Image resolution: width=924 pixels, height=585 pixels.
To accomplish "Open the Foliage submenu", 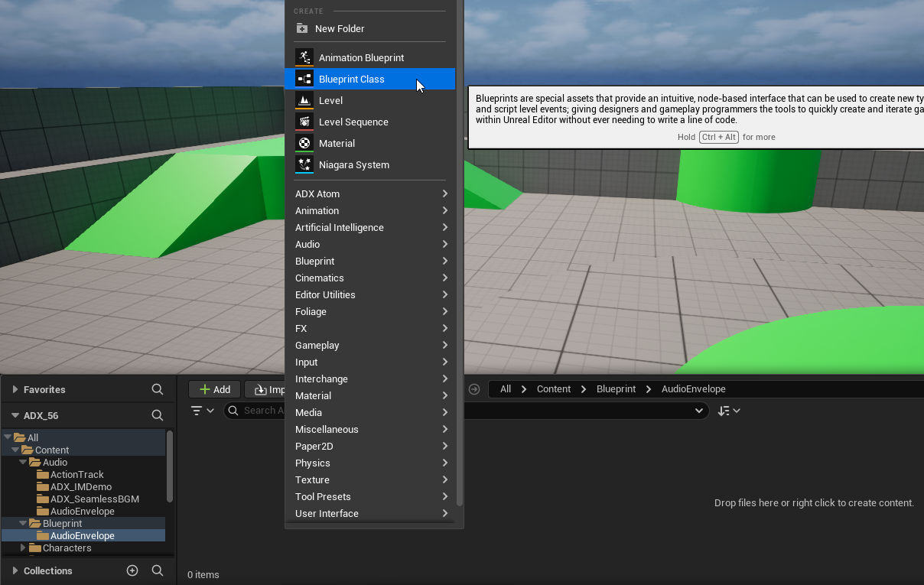I will 369,311.
